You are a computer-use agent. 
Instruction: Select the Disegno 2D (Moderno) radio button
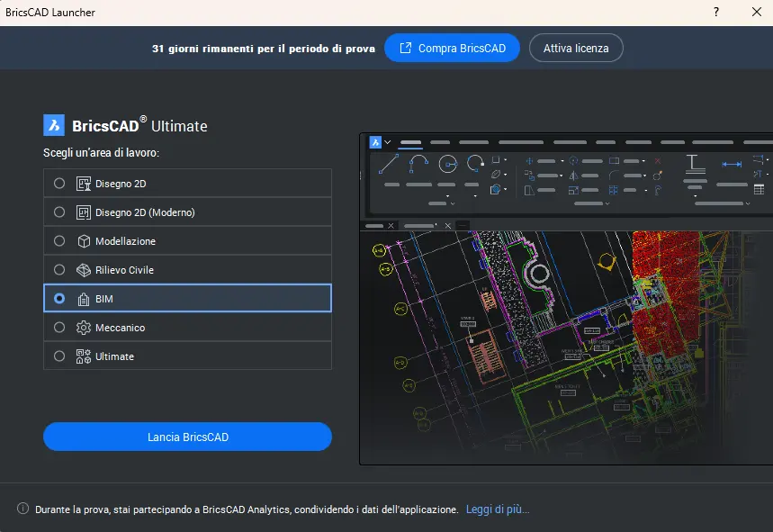pos(59,212)
